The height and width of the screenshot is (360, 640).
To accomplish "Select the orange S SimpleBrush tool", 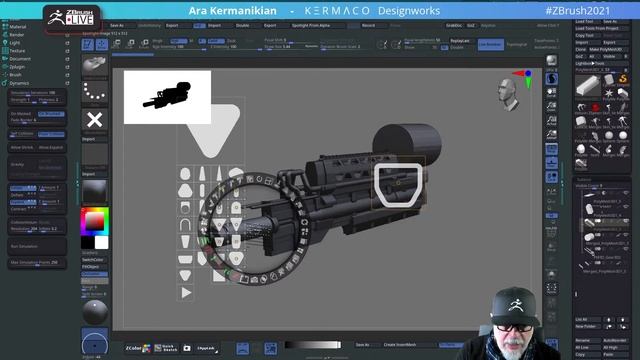I will (623, 79).
